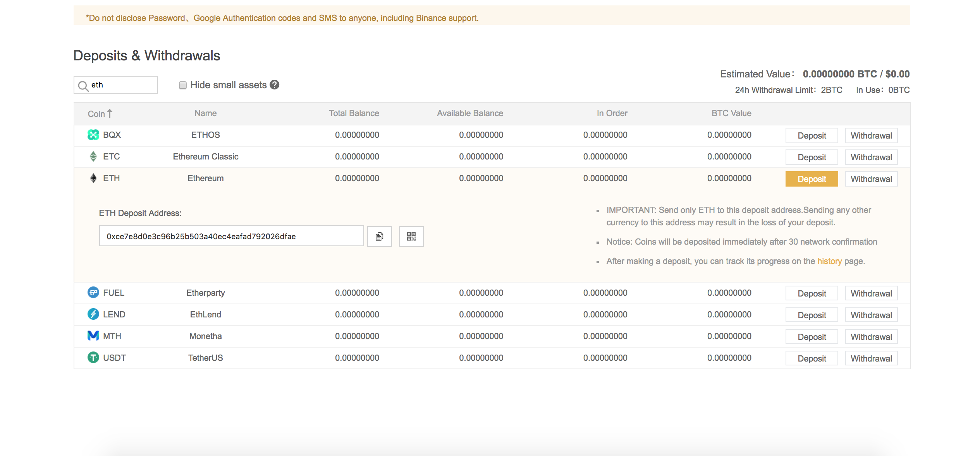Sort by BTC Value header

tap(731, 113)
